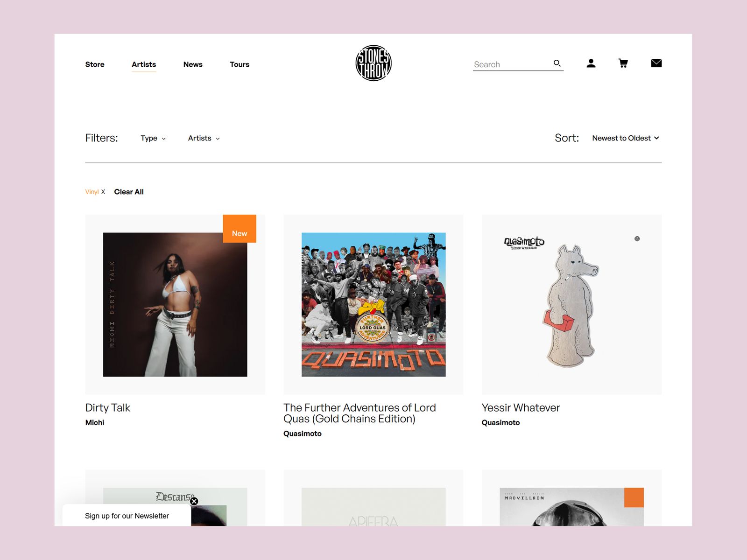Open the Tours page
Screen dimensions: 747x560
tap(240, 64)
